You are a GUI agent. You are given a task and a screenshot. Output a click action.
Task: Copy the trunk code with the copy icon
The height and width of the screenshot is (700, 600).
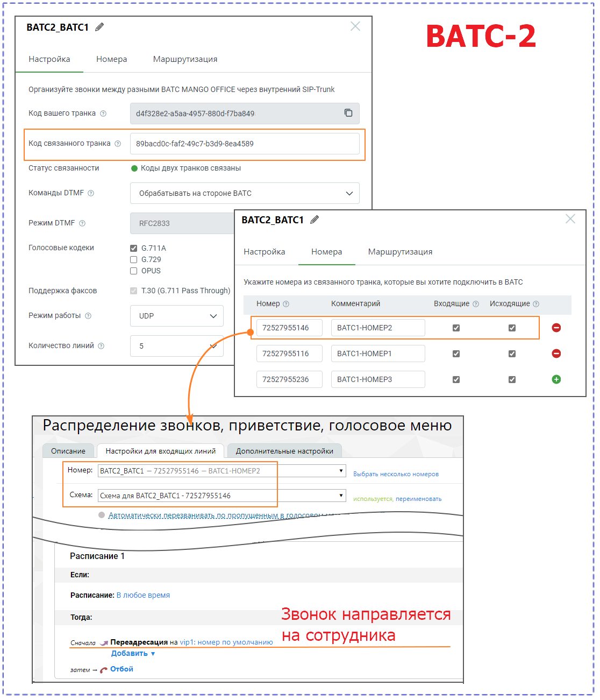click(348, 112)
